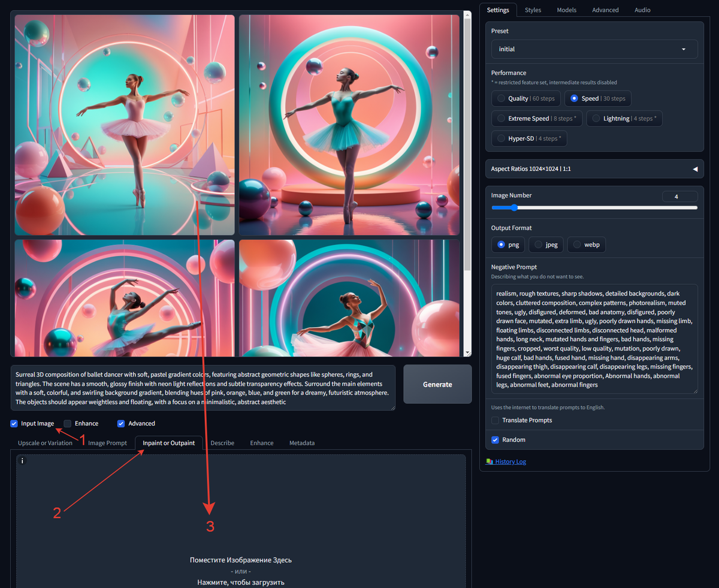Image resolution: width=719 pixels, height=588 pixels.
Task: Toggle the Enhance checkbox below prompt
Action: (68, 424)
